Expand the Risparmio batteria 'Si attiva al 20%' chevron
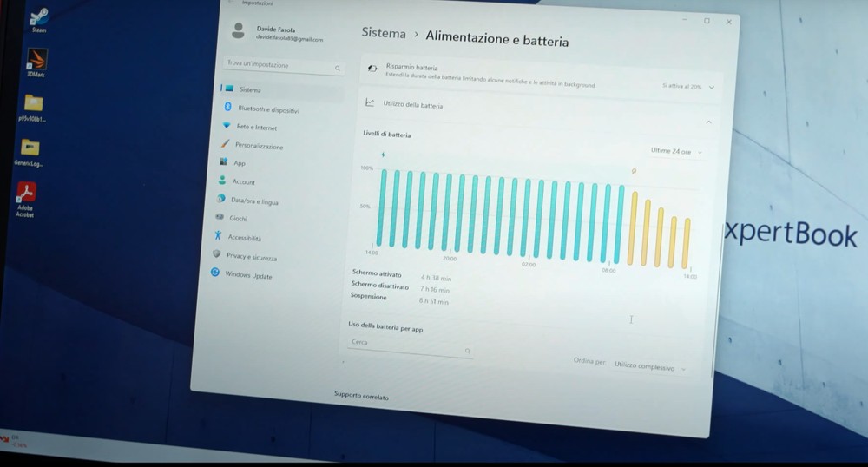This screenshot has height=467, width=868. [x=712, y=88]
